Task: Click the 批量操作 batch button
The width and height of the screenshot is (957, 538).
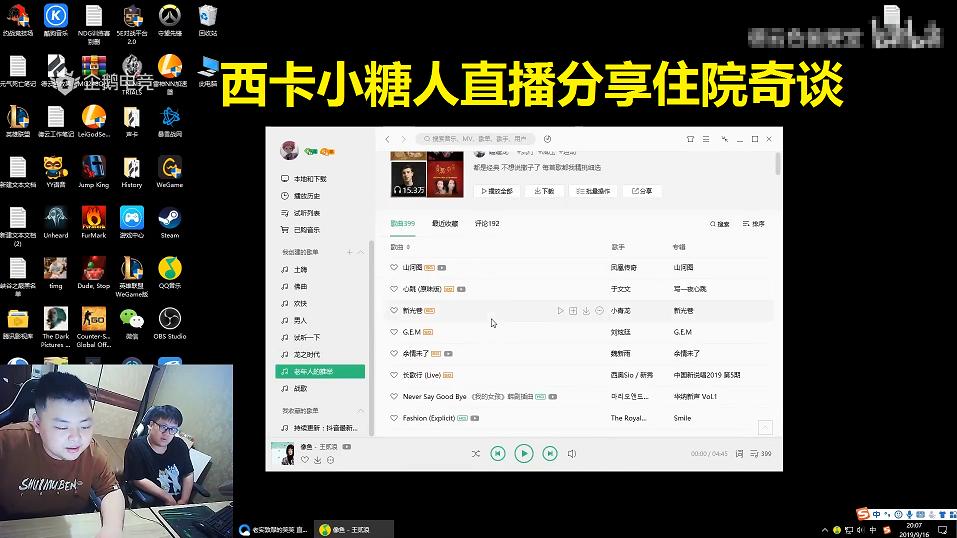Action: point(593,191)
